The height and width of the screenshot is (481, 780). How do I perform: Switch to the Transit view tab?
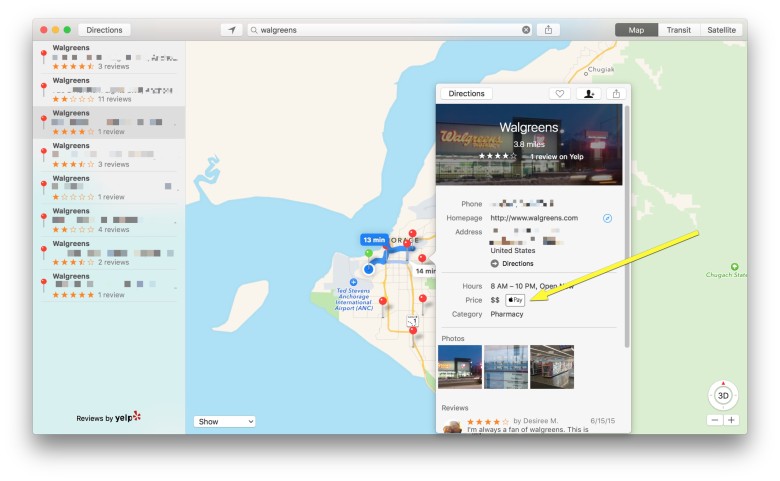pos(679,30)
